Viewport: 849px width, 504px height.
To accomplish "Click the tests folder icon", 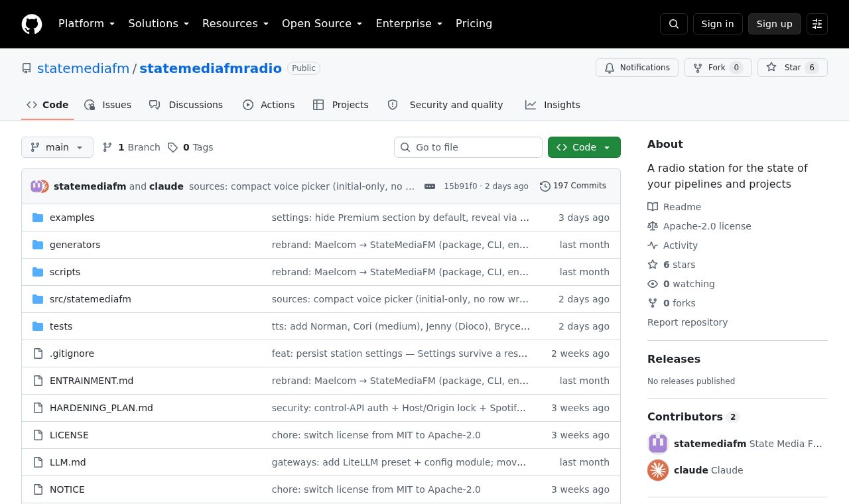I will point(38,326).
